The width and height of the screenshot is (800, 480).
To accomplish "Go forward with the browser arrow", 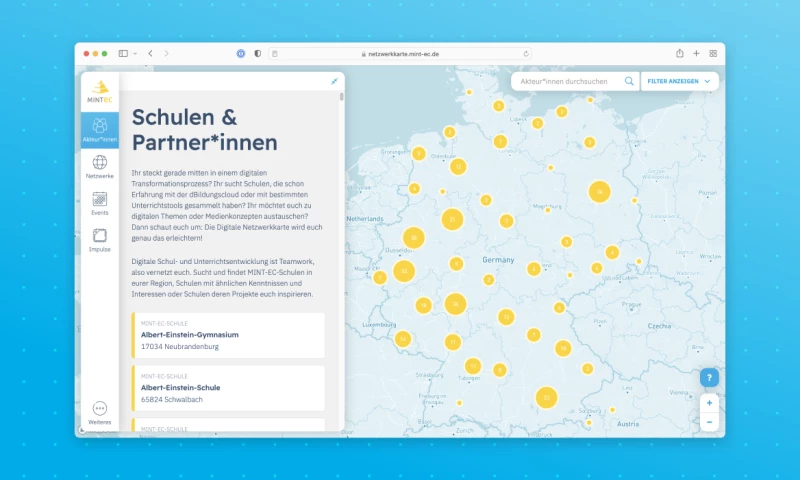I will tap(166, 54).
